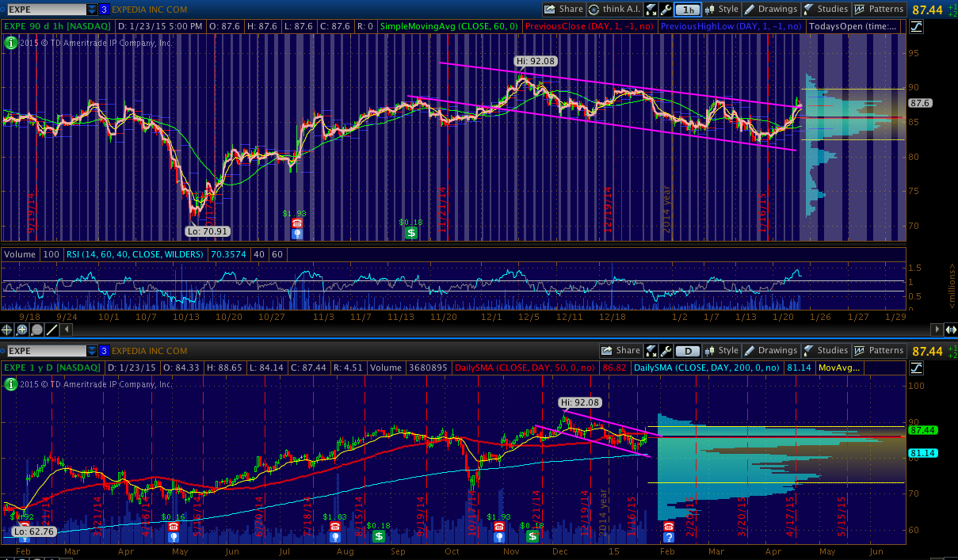
Task: Open quick study flask icon in top toolbar
Action: (x=651, y=10)
